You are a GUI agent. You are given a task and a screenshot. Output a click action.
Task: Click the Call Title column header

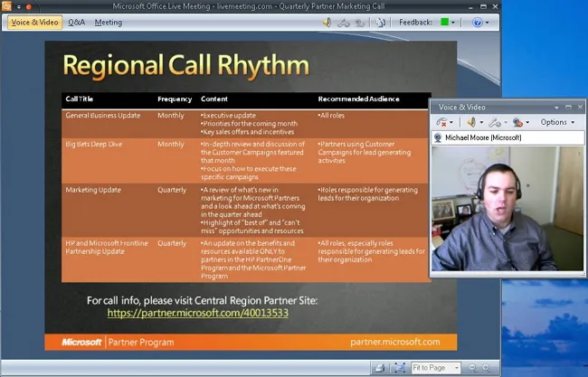pyautogui.click(x=79, y=99)
